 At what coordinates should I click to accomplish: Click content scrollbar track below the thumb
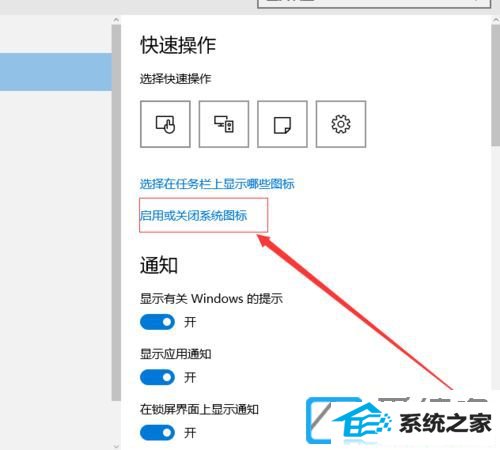(496, 267)
